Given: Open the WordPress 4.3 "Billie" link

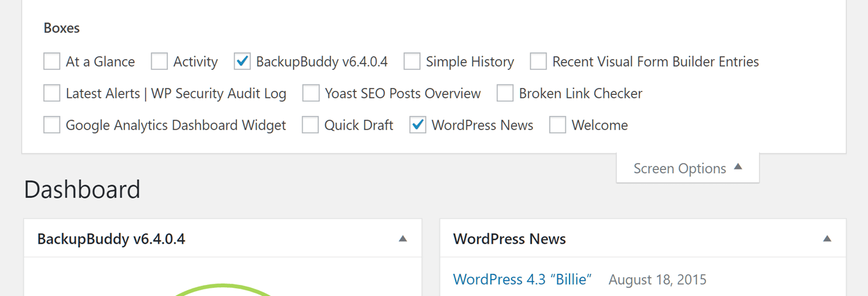Looking at the screenshot, I should (x=522, y=280).
